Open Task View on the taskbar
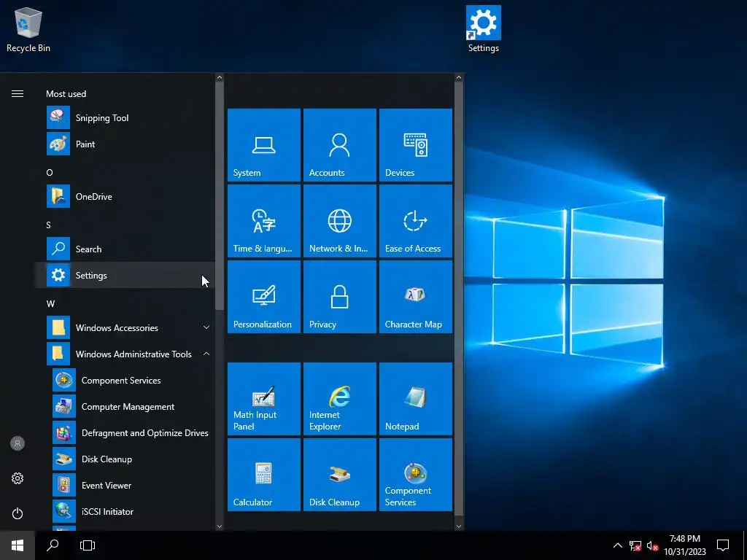The height and width of the screenshot is (560, 747). tap(88, 545)
